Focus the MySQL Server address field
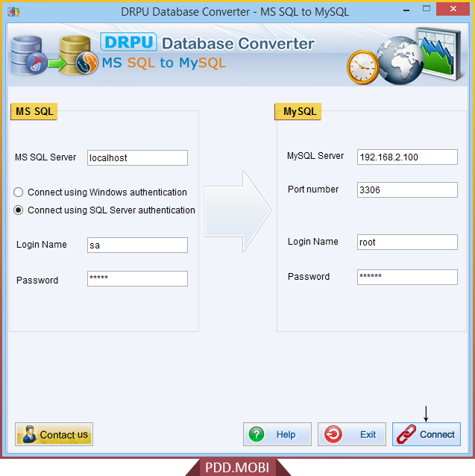 tap(407, 157)
